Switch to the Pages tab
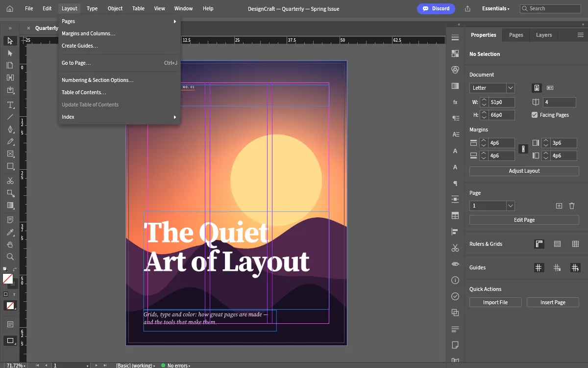Viewport: 588px width, 368px height. click(x=516, y=35)
